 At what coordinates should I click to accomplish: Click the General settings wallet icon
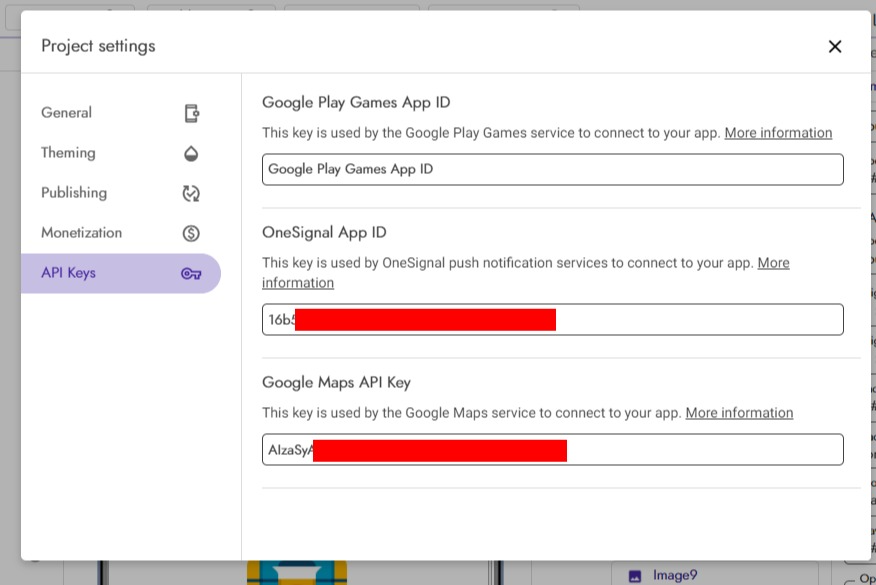click(191, 113)
